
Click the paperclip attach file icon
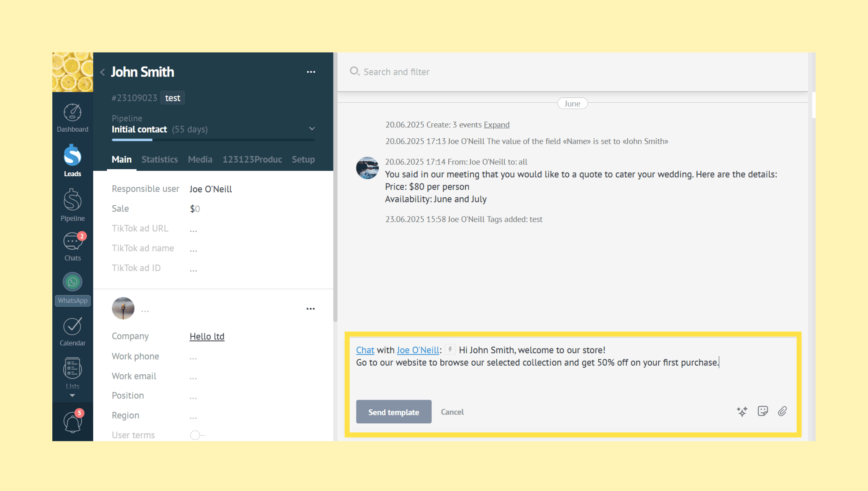click(782, 411)
